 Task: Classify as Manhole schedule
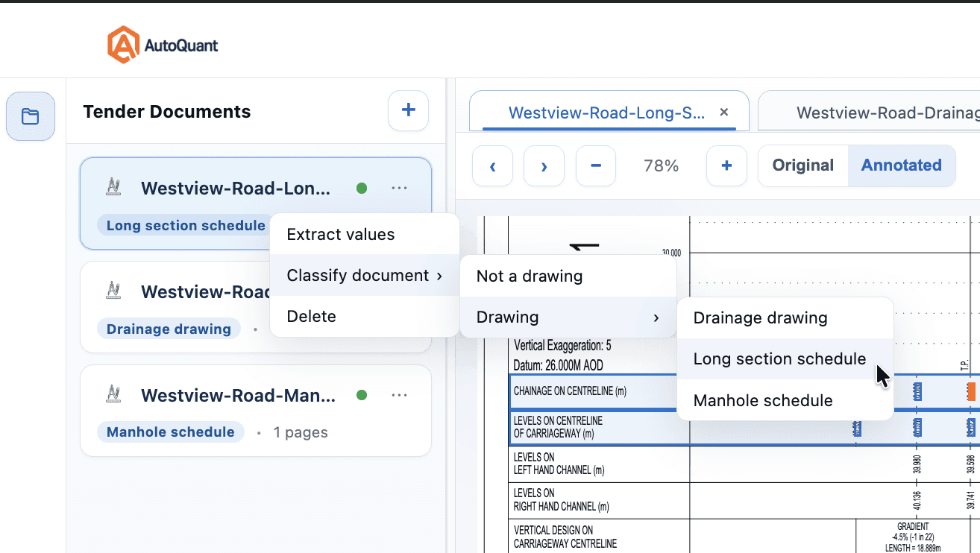[785, 401]
